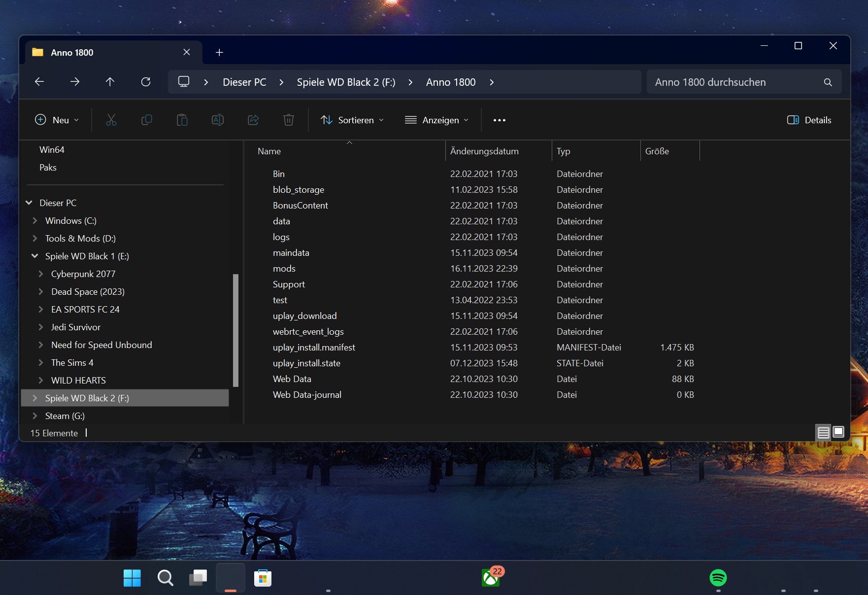Click the Rename icon in toolbar

click(218, 120)
